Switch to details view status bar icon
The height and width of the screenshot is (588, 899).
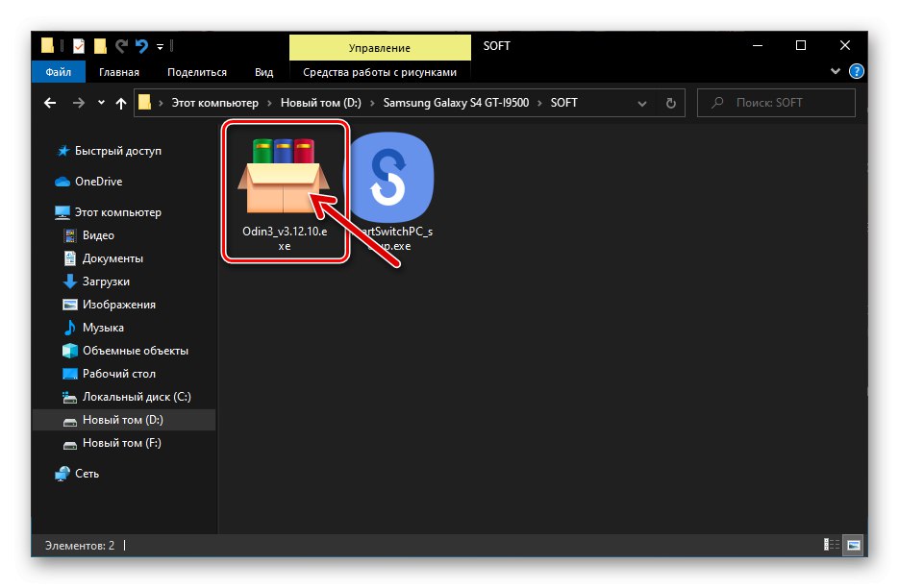tap(831, 545)
